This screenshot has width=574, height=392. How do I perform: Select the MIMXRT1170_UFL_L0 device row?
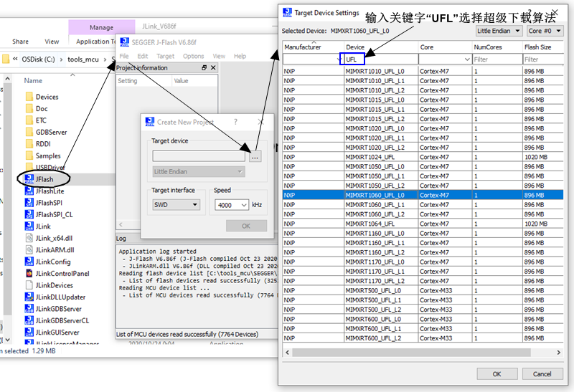(423, 262)
